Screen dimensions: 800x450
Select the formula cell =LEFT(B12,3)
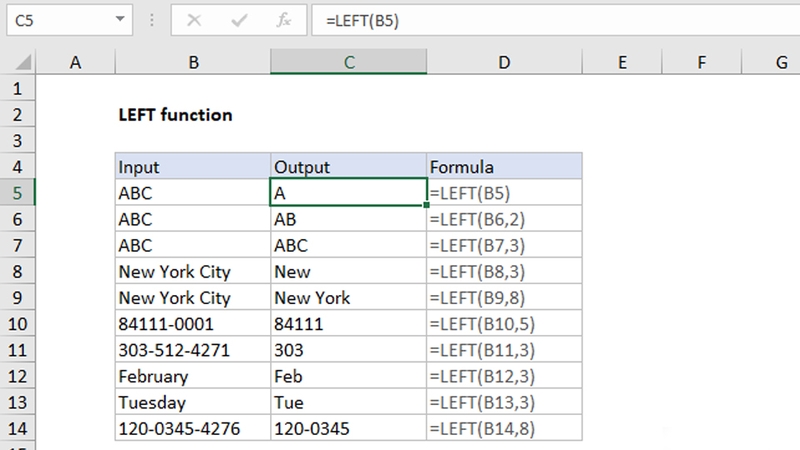pos(504,376)
